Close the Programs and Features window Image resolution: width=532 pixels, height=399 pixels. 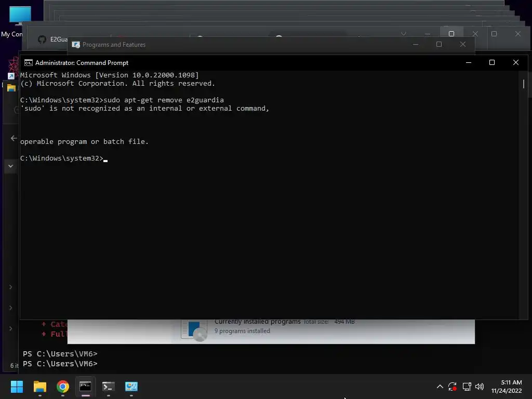coord(463,45)
